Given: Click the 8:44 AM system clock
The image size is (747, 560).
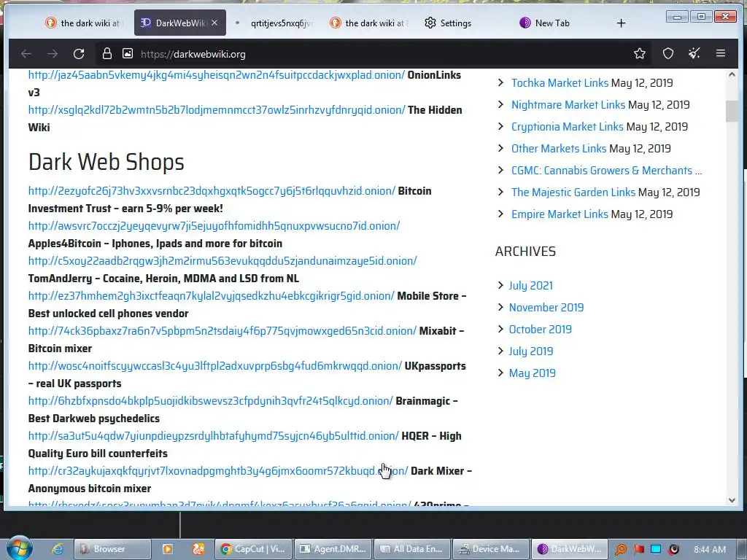Looking at the screenshot, I should (x=709, y=550).
